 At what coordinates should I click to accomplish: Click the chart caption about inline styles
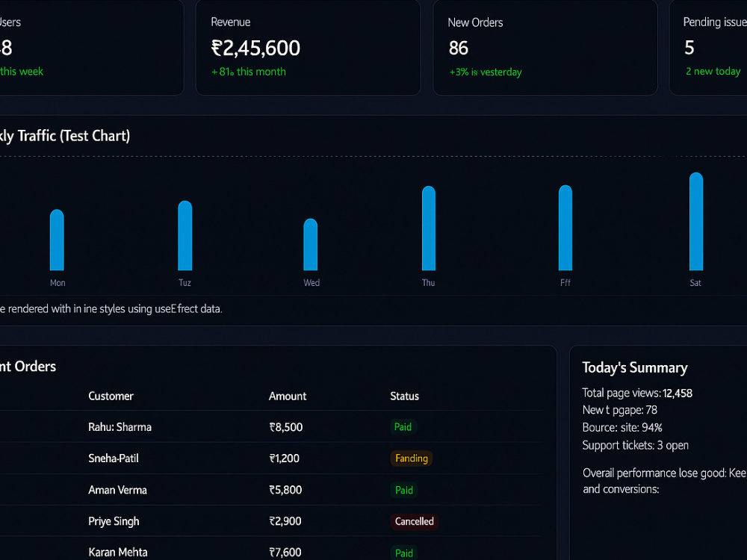tap(111, 308)
